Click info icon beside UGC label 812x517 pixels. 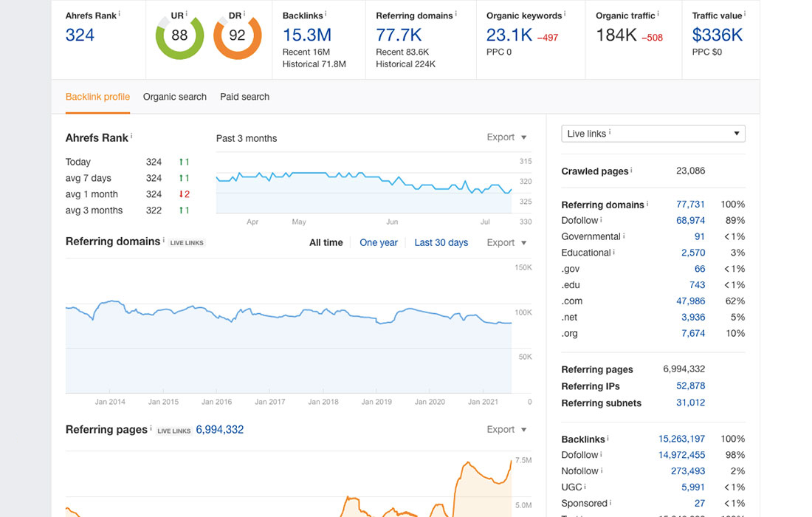coord(585,487)
